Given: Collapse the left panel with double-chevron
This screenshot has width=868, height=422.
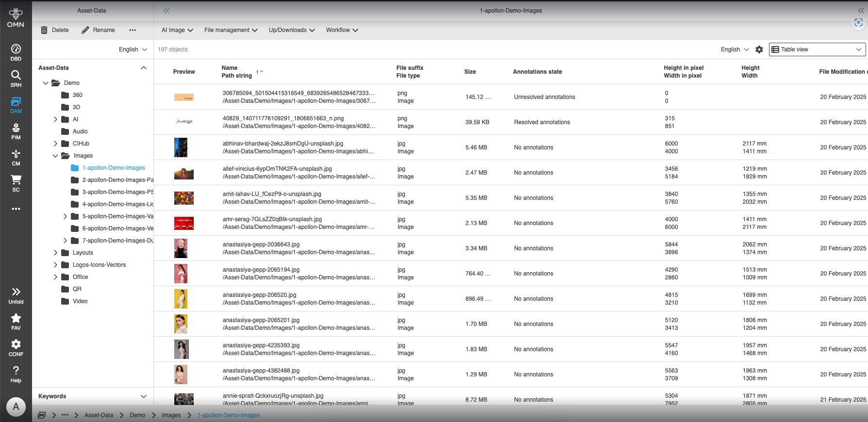Looking at the screenshot, I should click(x=167, y=11).
